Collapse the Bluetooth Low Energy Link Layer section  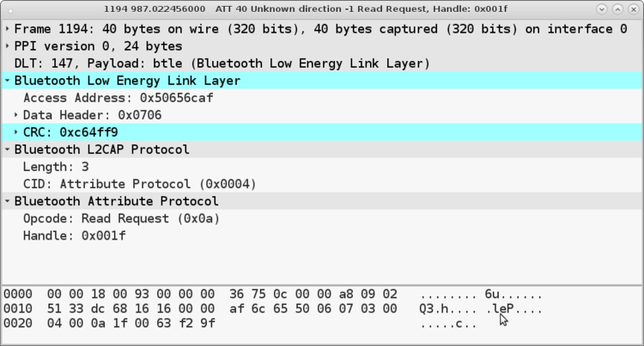(8, 81)
